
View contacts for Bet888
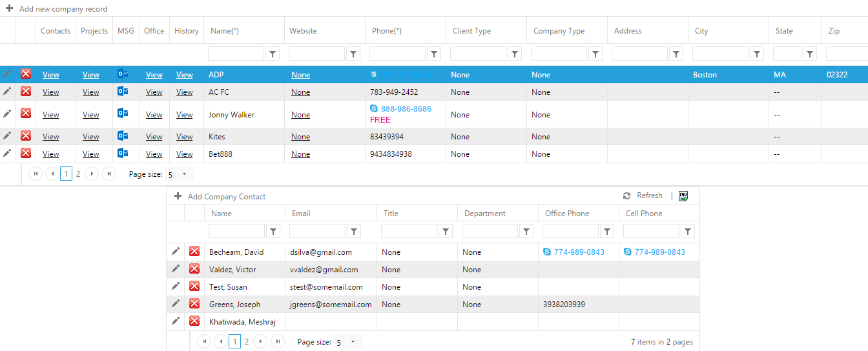coord(50,154)
